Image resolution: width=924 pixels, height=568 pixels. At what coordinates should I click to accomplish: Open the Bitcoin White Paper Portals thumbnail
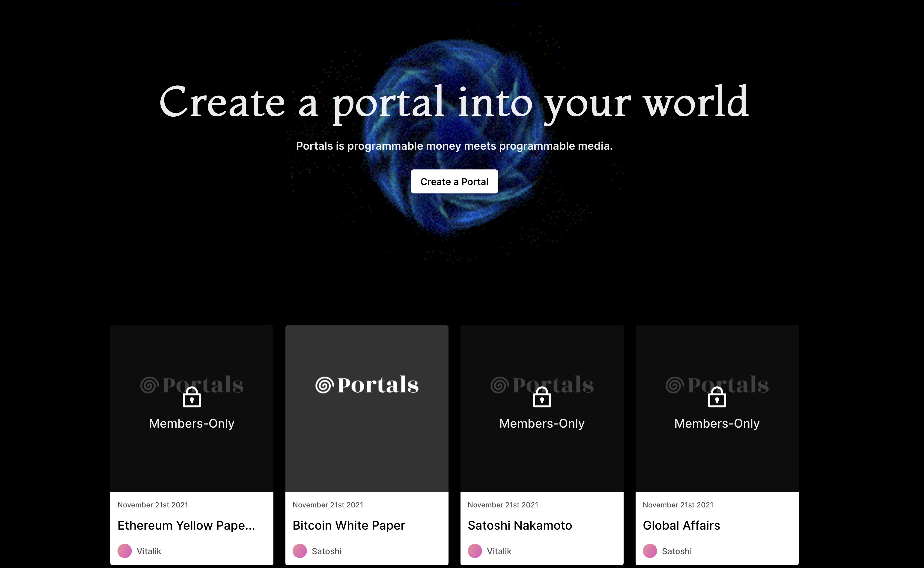pyautogui.click(x=367, y=409)
